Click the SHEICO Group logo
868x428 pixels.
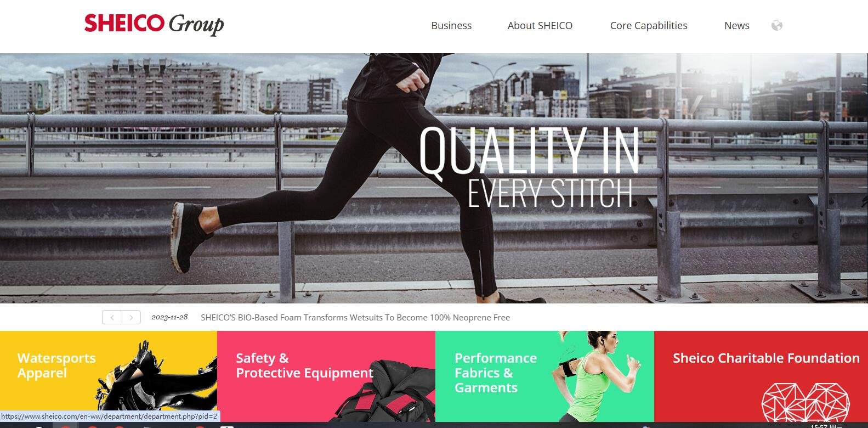154,24
